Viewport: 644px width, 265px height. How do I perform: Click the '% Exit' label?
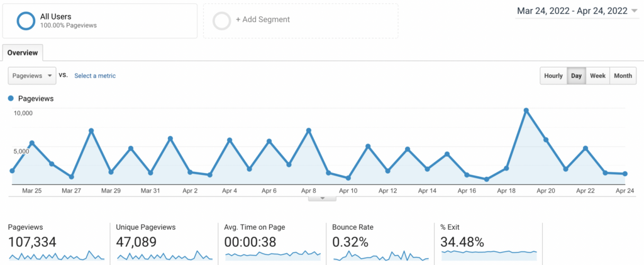point(450,227)
